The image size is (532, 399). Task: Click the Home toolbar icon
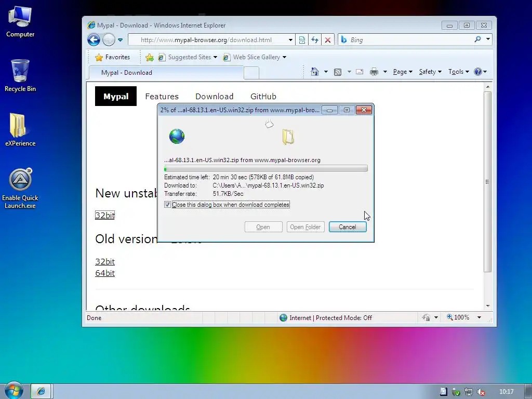point(315,72)
